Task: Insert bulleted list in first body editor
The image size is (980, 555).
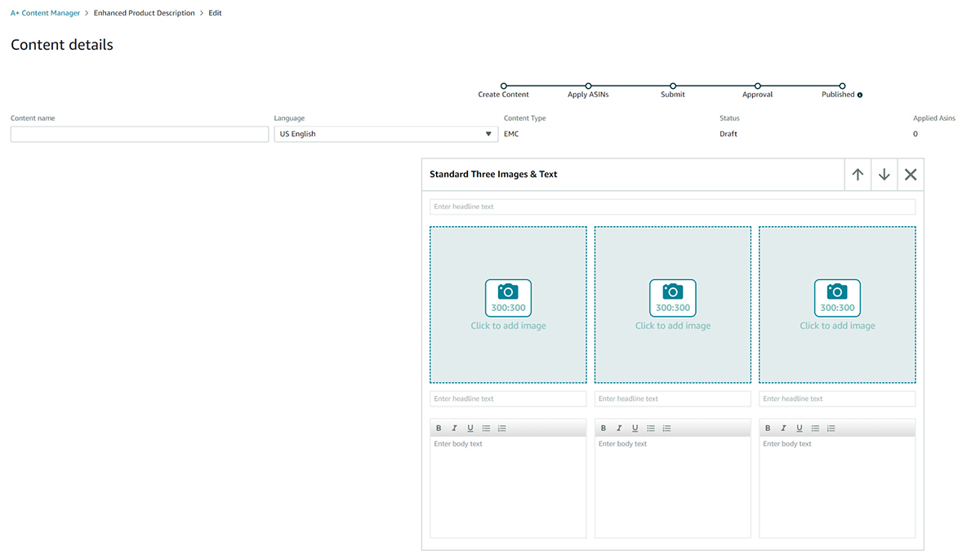Action: 486,428
